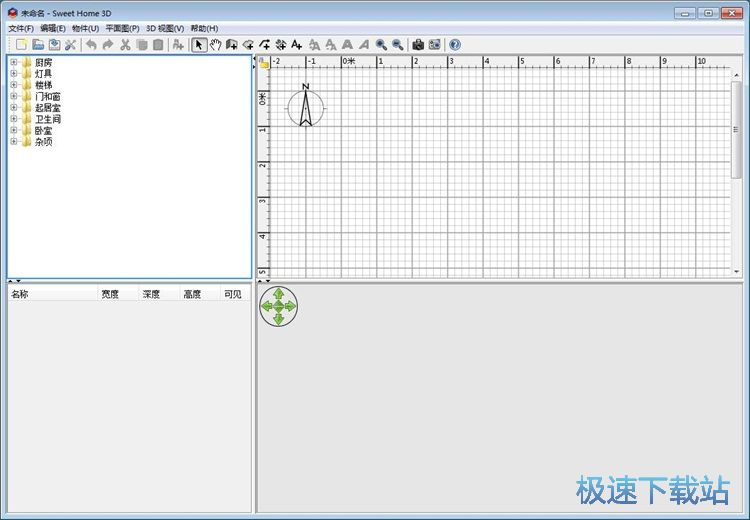Expand the 门和窗 category node
This screenshot has height=520, width=750.
click(x=14, y=96)
